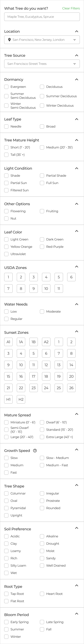Click the tree name search field
This screenshot has height=644, width=84.
pos(42,17)
